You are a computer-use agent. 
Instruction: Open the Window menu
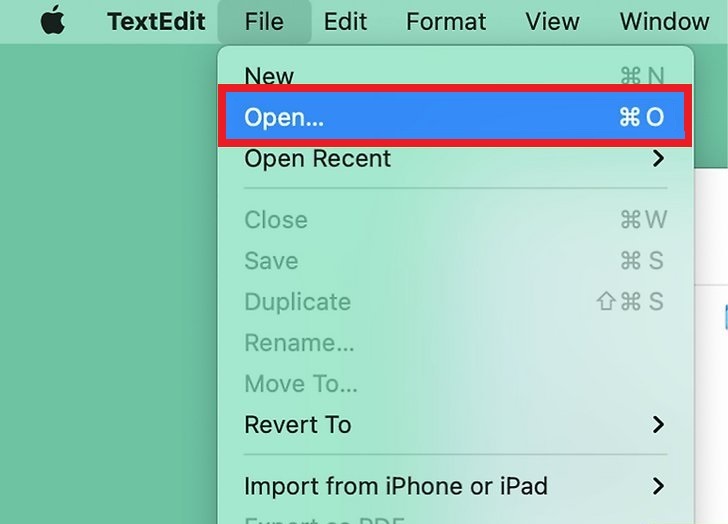coord(664,21)
